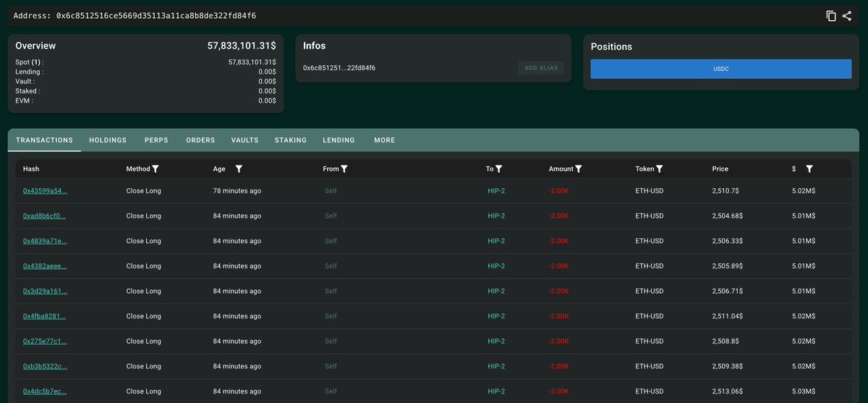The image size is (868, 403).
Task: Click the price 2,505.89$
Action: [x=727, y=266]
